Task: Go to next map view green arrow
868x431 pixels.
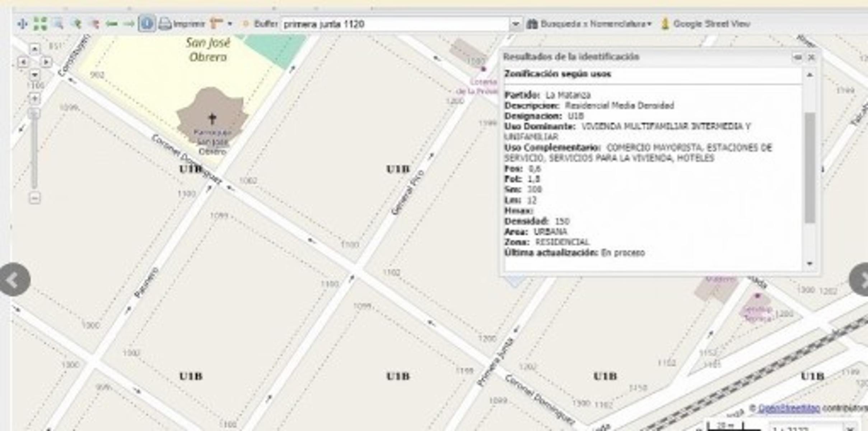Action: pos(129,24)
